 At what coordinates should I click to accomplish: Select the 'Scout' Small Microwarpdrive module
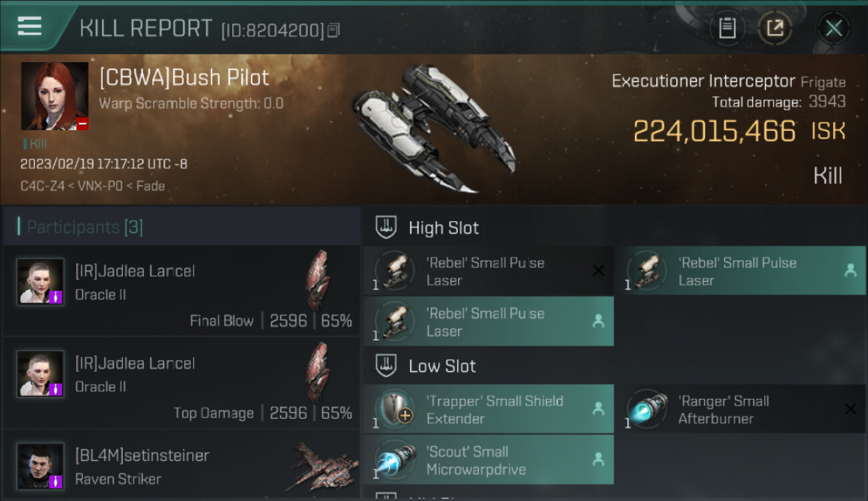click(489, 460)
